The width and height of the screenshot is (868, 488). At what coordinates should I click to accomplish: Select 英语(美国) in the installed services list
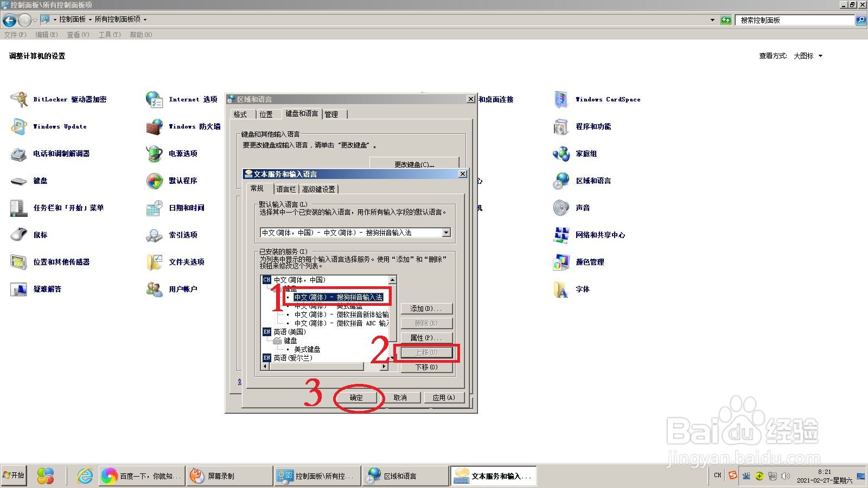pyautogui.click(x=288, y=331)
